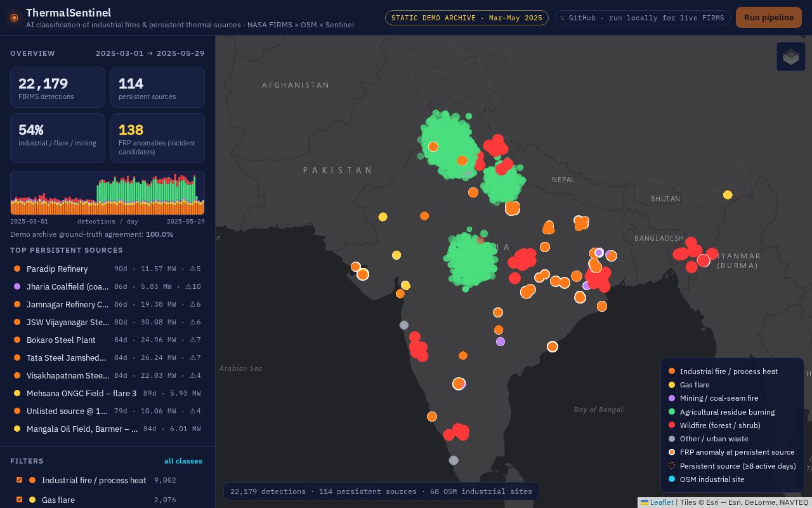Click the 22,179 FIRMS detections card
This screenshot has height=508, width=812.
pyautogui.click(x=58, y=88)
